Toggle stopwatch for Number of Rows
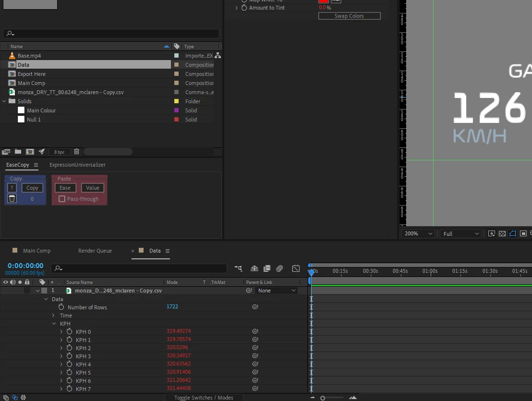532x401 pixels. point(61,307)
